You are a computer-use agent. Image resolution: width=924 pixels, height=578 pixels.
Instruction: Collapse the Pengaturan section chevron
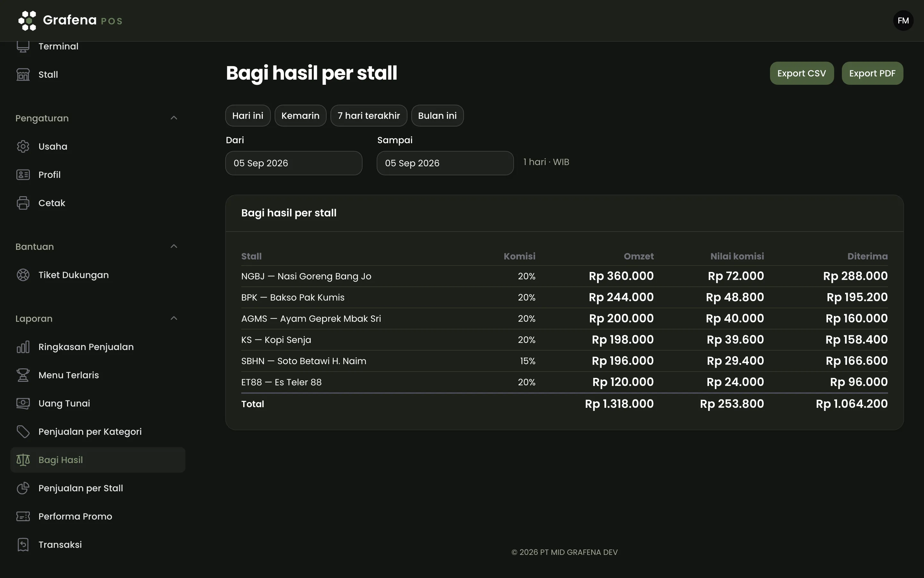[x=174, y=118]
